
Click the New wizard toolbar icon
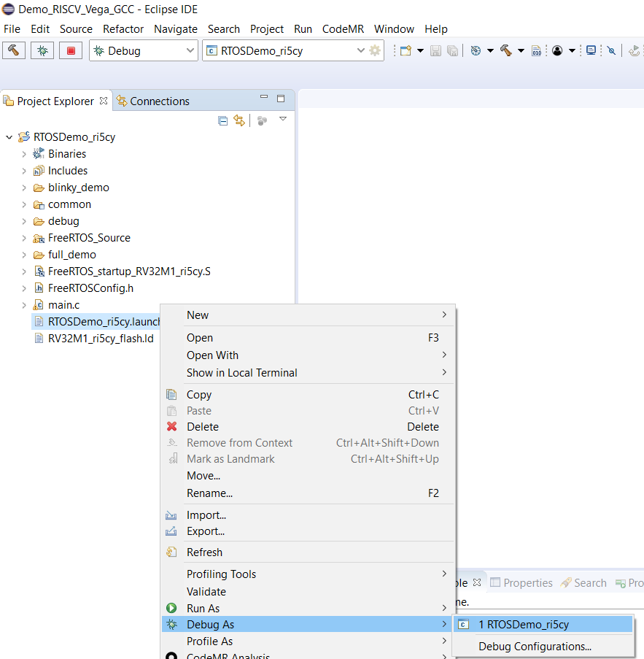click(x=406, y=51)
